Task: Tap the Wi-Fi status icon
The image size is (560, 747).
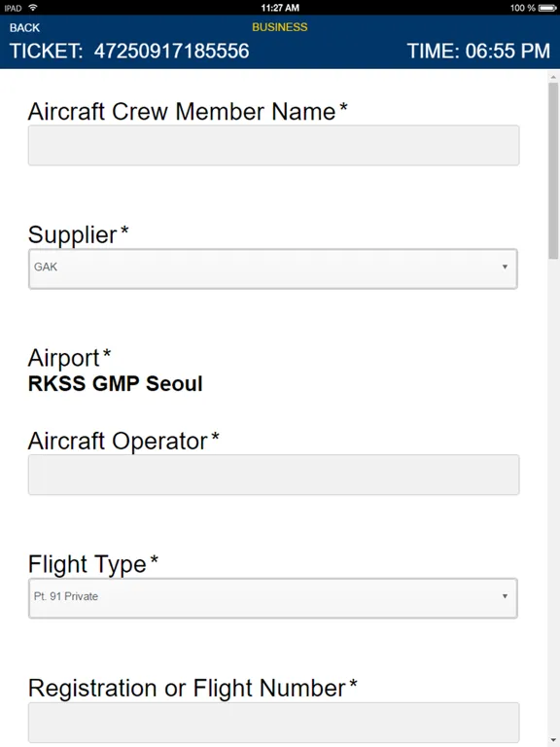Action: tap(33, 8)
